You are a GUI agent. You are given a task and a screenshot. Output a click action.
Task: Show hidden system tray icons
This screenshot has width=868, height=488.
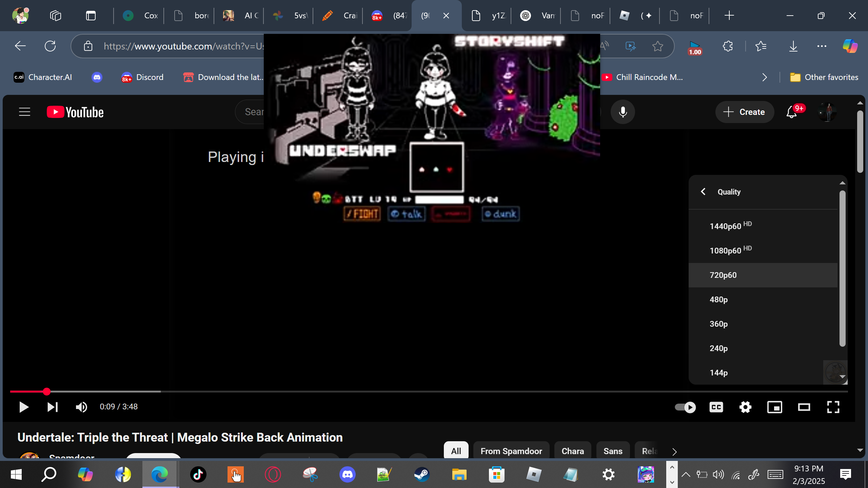click(686, 474)
